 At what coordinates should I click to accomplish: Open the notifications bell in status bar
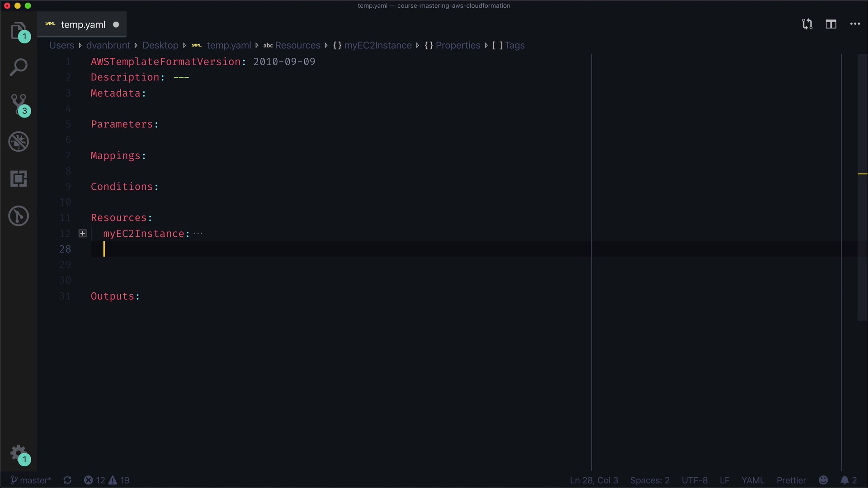click(844, 480)
